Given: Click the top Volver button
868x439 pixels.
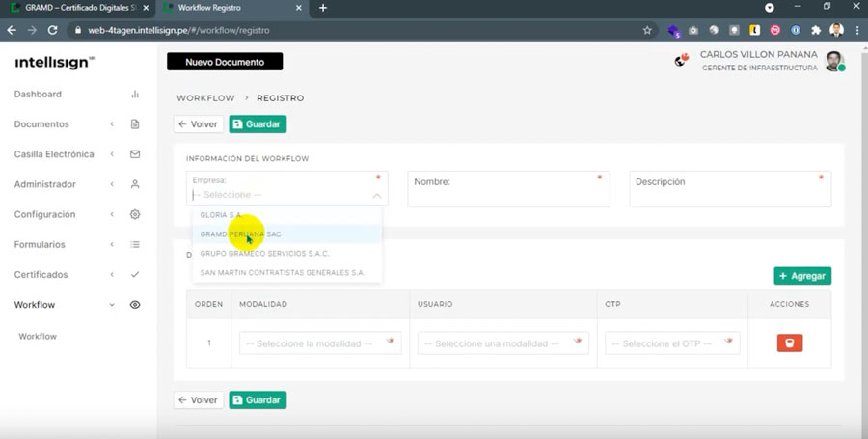Looking at the screenshot, I should pos(198,124).
